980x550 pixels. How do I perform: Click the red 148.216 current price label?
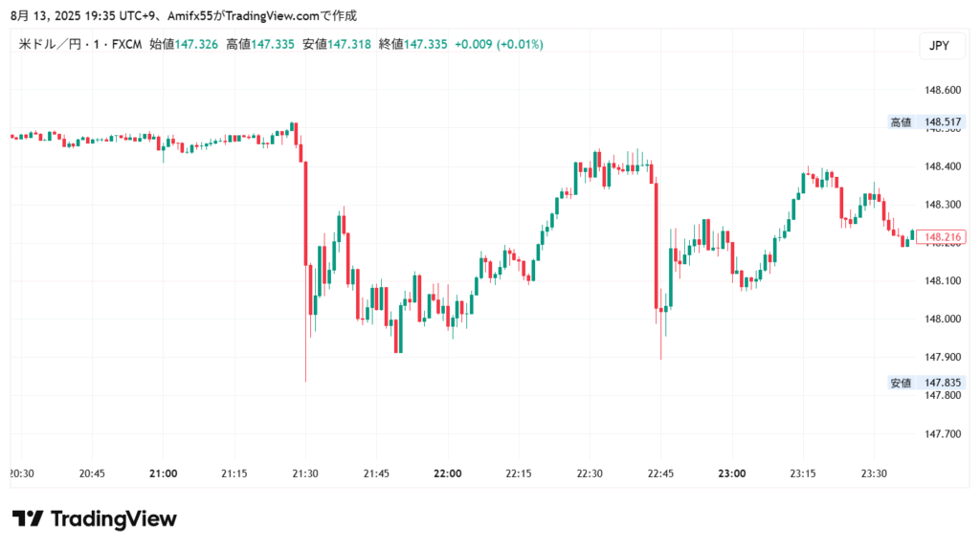pyautogui.click(x=943, y=236)
